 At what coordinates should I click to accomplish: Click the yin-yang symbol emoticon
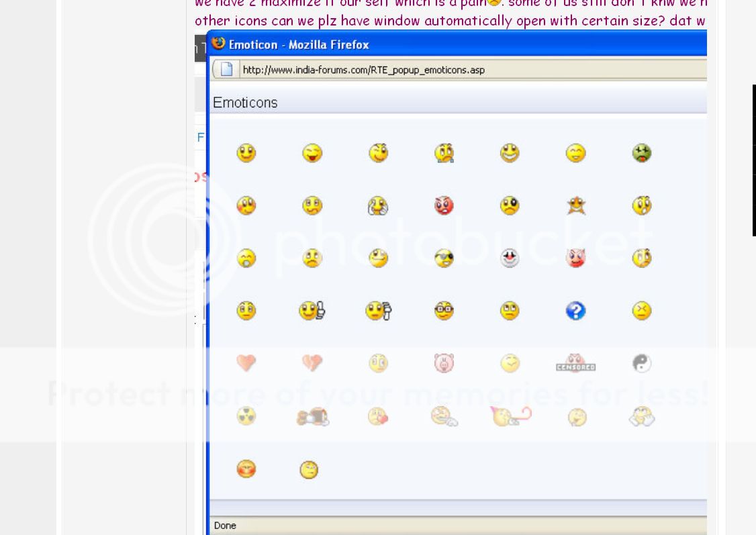coord(641,363)
